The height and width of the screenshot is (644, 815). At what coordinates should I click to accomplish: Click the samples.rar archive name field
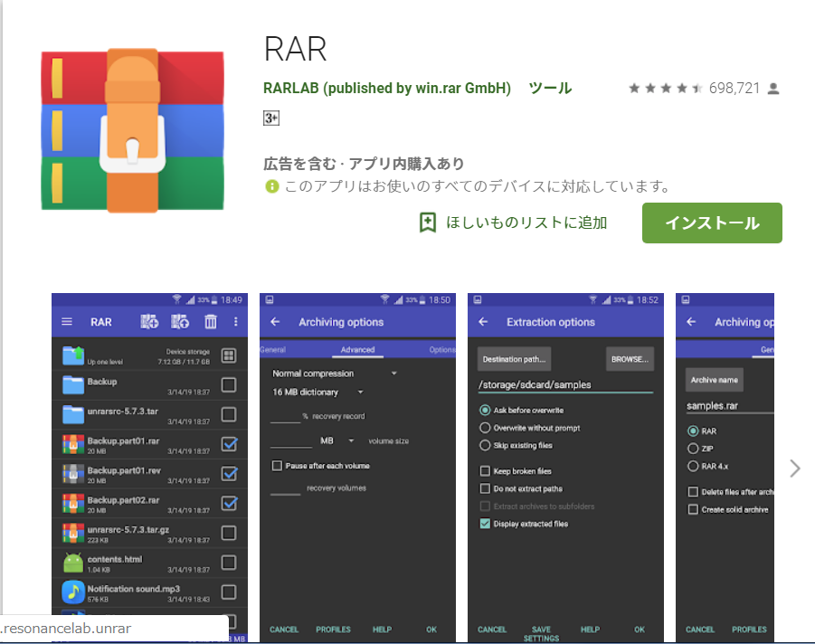pos(730,406)
